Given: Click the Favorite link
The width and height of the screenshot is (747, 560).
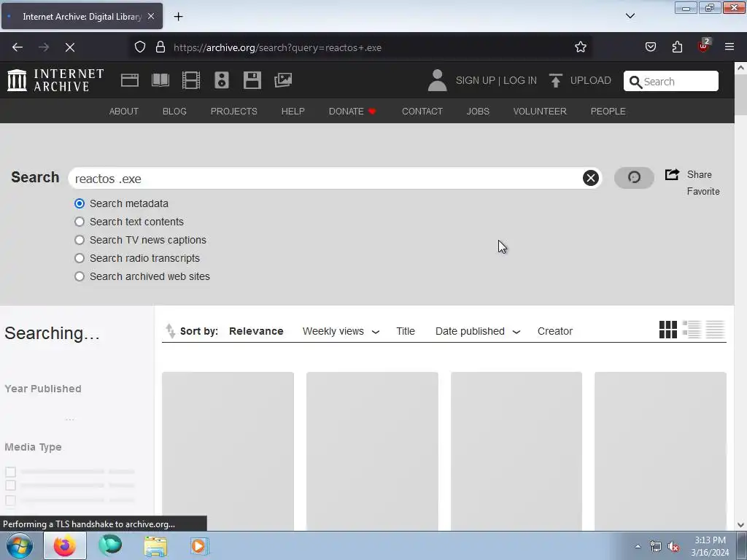Looking at the screenshot, I should coord(703,192).
